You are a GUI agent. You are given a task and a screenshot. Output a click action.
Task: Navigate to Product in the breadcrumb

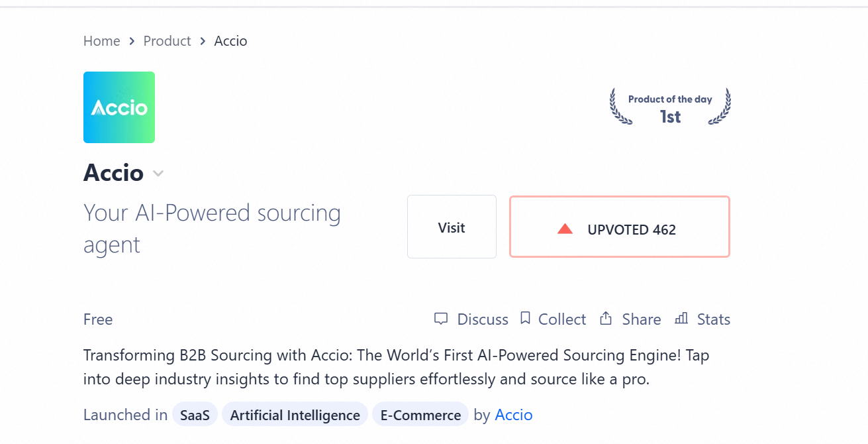click(x=167, y=41)
